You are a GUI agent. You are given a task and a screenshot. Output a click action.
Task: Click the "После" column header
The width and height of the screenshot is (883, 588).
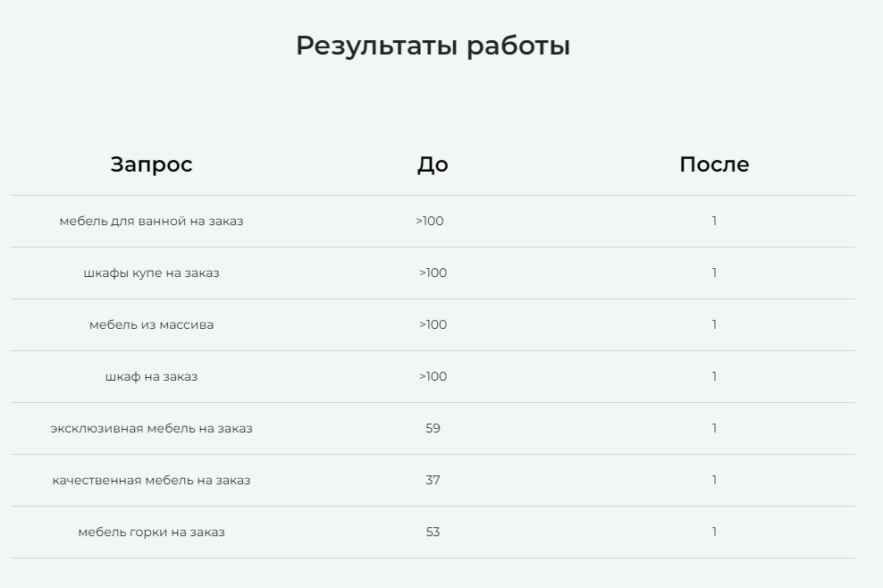point(714,164)
